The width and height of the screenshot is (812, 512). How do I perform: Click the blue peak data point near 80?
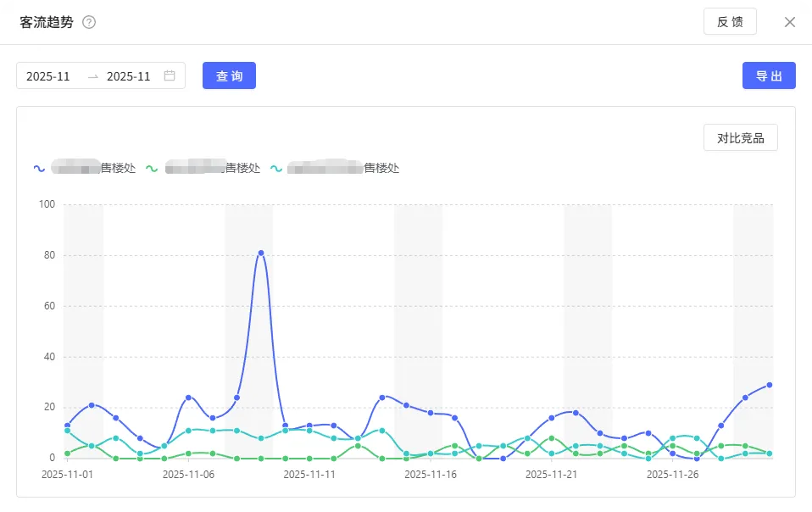(x=261, y=253)
